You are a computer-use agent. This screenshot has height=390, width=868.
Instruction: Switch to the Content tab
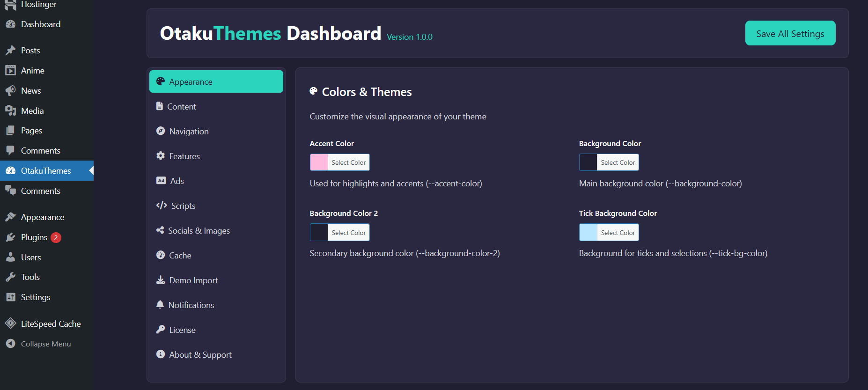[216, 106]
